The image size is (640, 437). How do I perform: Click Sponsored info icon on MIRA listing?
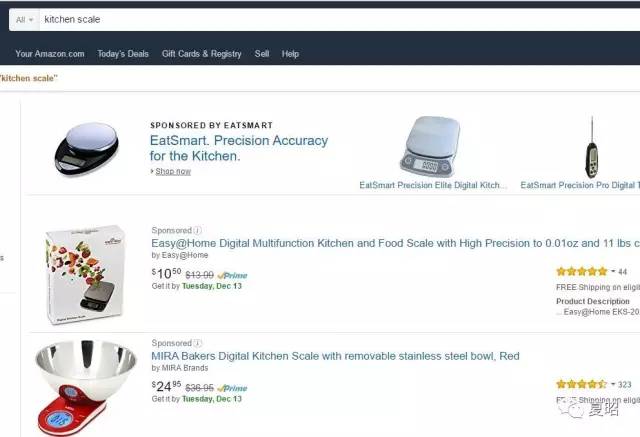[x=197, y=343]
